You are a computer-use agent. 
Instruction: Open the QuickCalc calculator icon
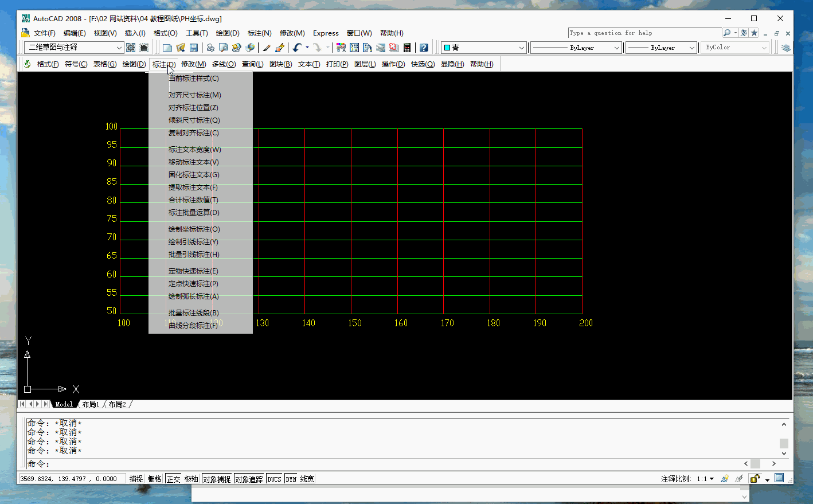point(407,48)
